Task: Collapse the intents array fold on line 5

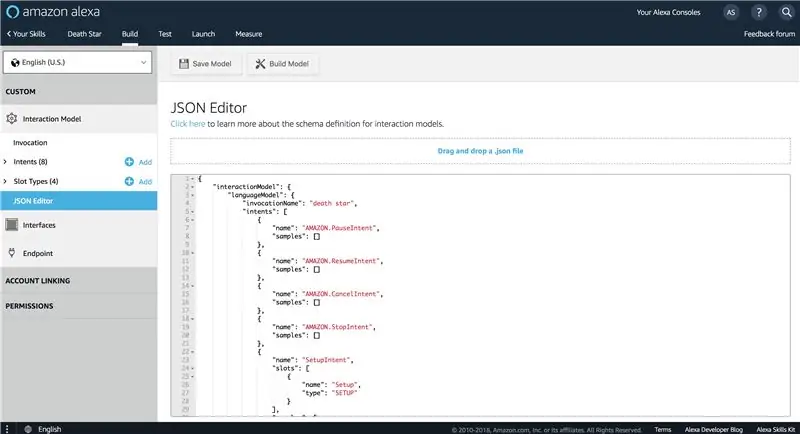Action: [x=193, y=212]
